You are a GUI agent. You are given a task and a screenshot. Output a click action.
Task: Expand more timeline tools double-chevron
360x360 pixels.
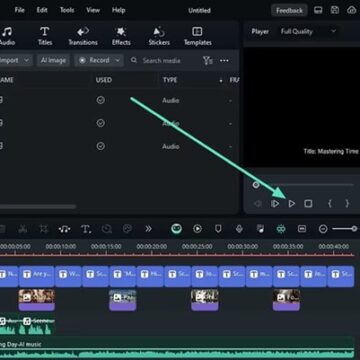[x=148, y=229]
